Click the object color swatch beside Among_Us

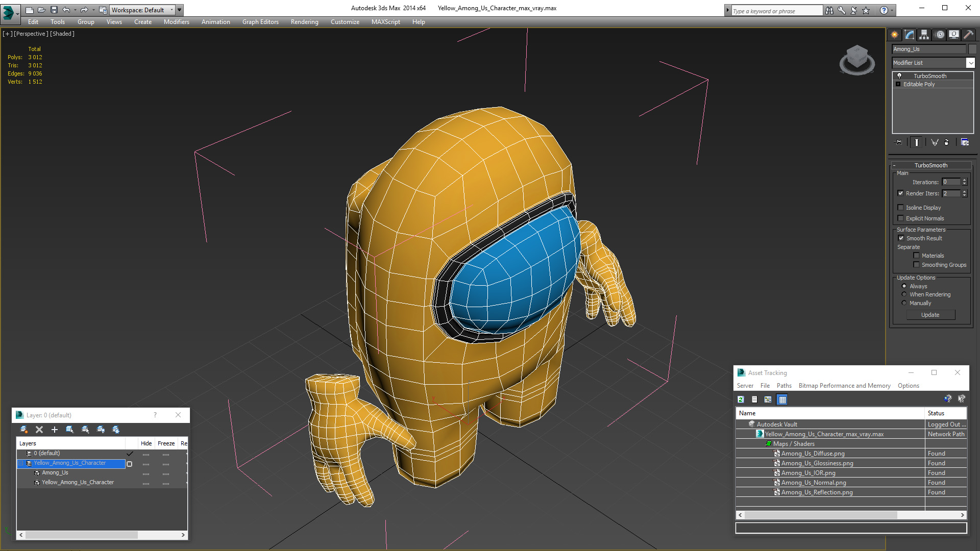pos(972,49)
